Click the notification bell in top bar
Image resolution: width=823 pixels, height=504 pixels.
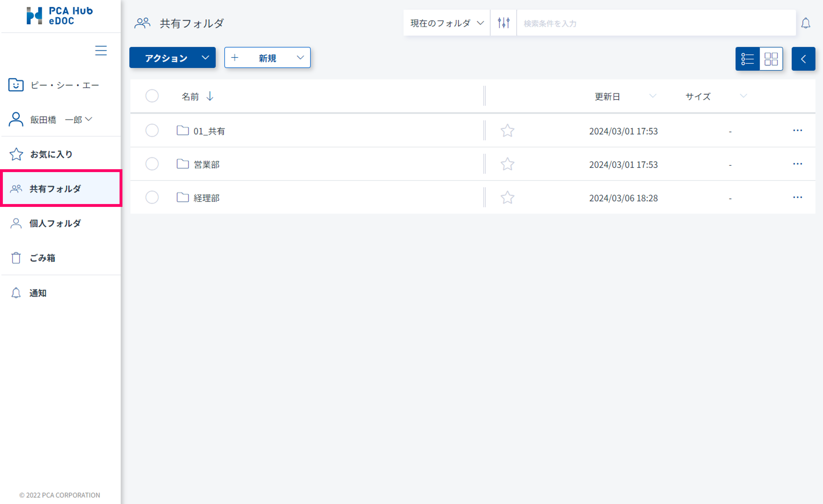[x=806, y=23]
